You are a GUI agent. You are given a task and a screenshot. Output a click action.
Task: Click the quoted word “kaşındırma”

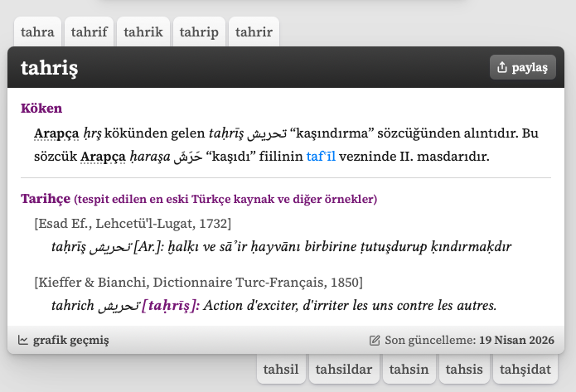(332, 133)
